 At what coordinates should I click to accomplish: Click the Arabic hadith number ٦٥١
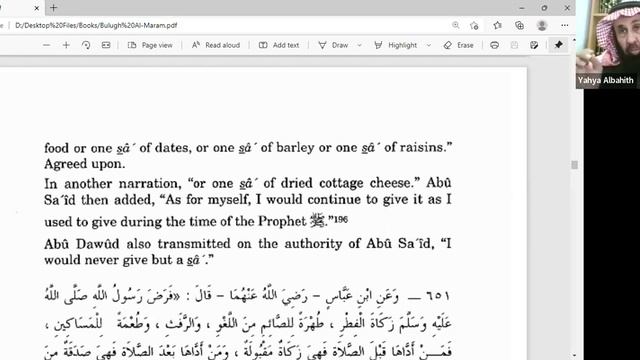438,295
